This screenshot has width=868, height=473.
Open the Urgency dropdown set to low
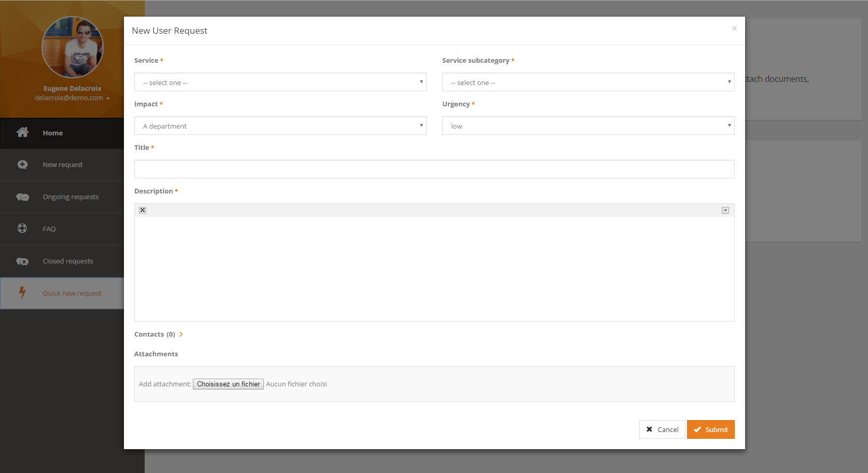tap(588, 126)
